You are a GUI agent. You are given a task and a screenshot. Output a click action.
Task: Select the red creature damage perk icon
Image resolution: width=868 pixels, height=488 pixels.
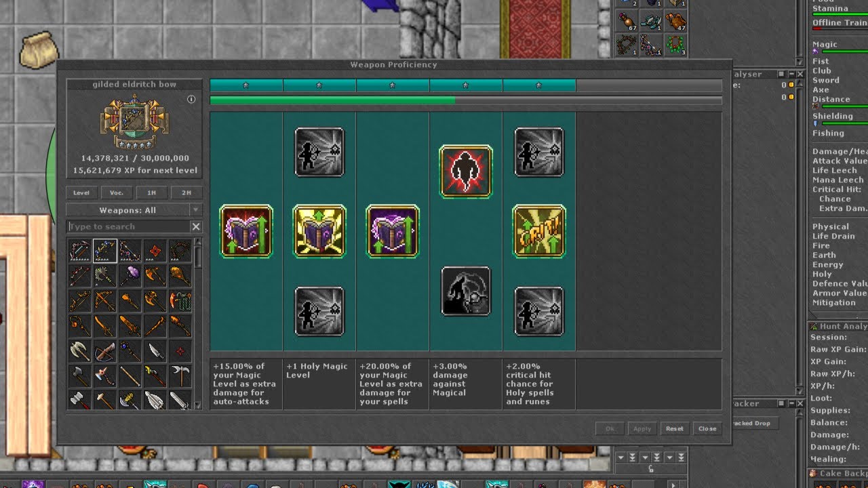tap(466, 171)
